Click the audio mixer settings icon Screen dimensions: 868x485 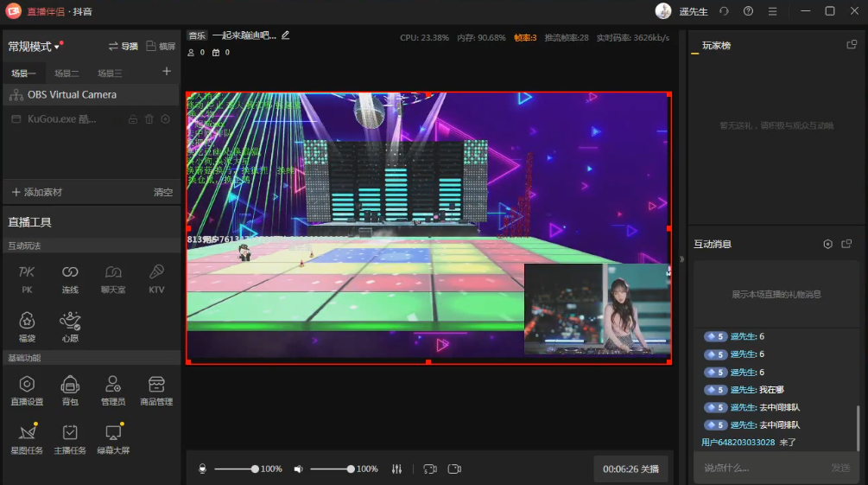point(396,469)
